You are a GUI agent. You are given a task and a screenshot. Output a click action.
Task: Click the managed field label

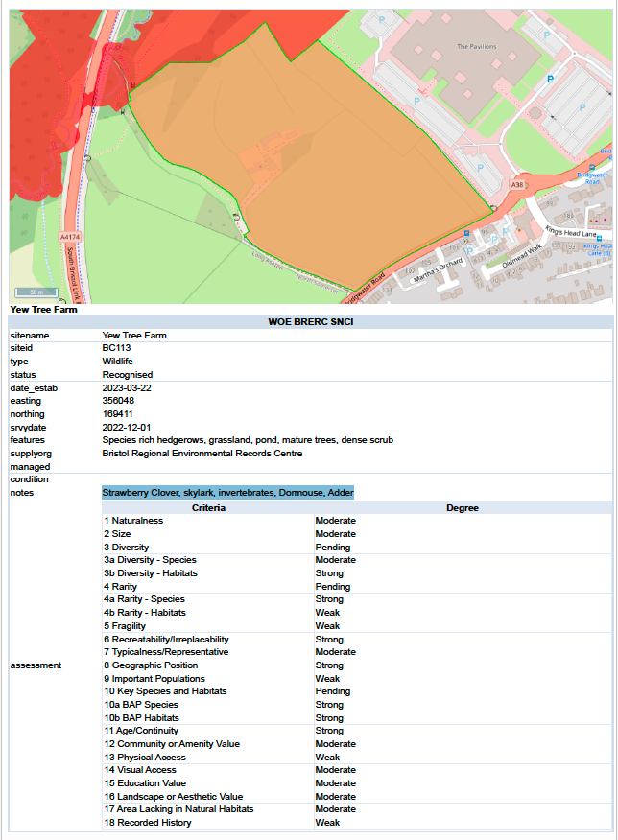30,467
